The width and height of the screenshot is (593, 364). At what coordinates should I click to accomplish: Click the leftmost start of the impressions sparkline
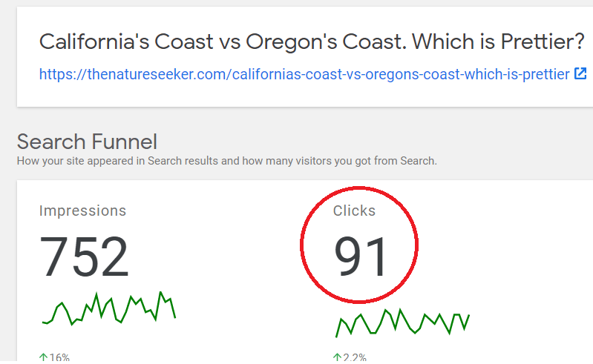click(43, 322)
